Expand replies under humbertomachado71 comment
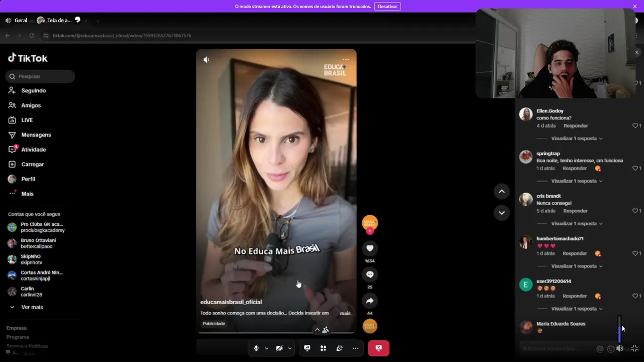644x362 pixels. point(577,266)
